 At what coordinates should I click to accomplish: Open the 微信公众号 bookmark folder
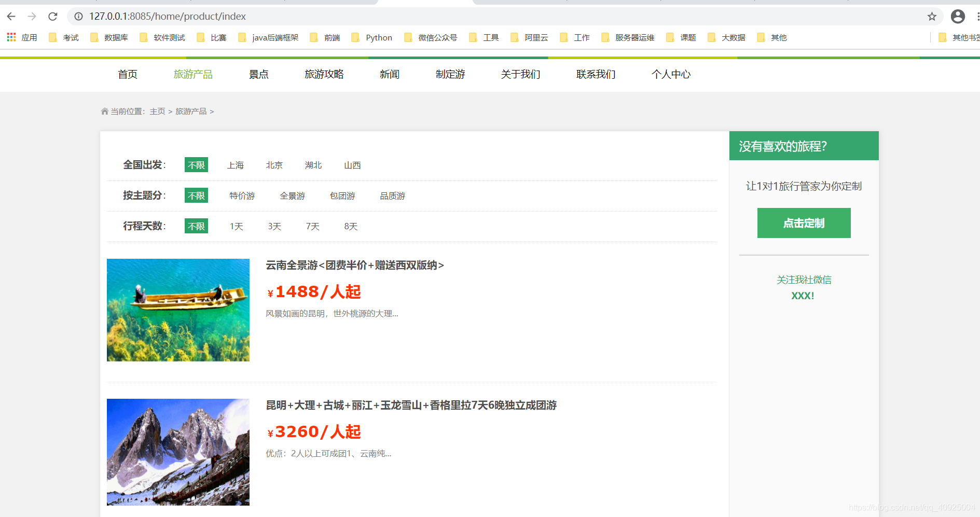pos(431,37)
